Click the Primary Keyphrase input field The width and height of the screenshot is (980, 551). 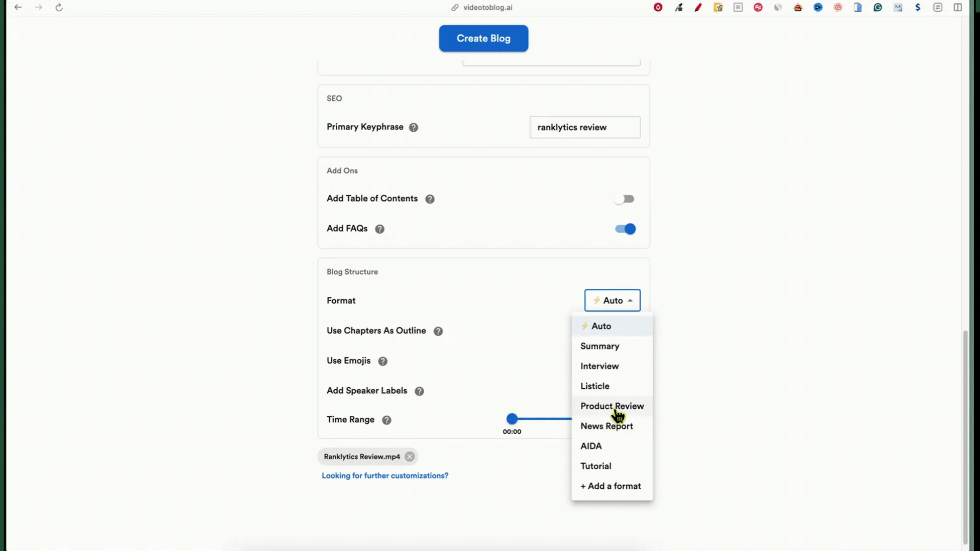585,127
